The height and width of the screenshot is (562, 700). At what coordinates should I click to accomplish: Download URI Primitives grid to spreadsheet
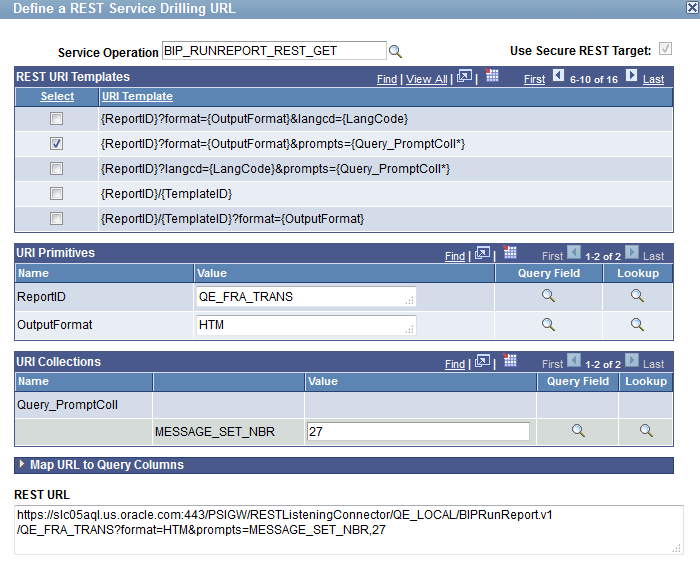pyautogui.click(x=510, y=252)
